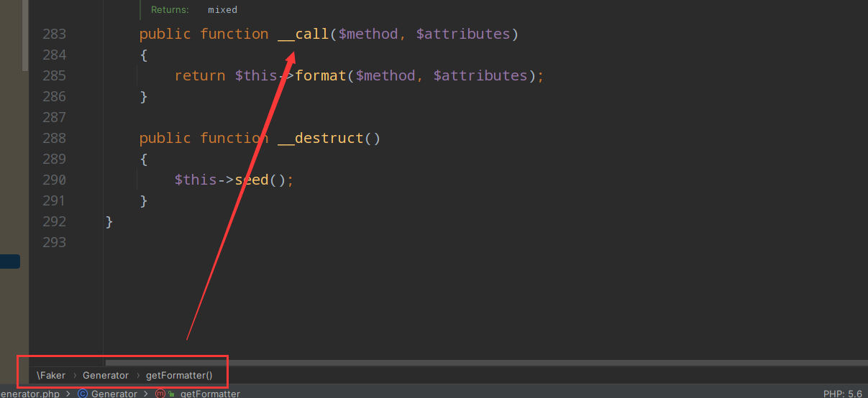Click the 'mixed' return type in doc
The width and height of the screenshot is (868, 398).
tap(222, 10)
